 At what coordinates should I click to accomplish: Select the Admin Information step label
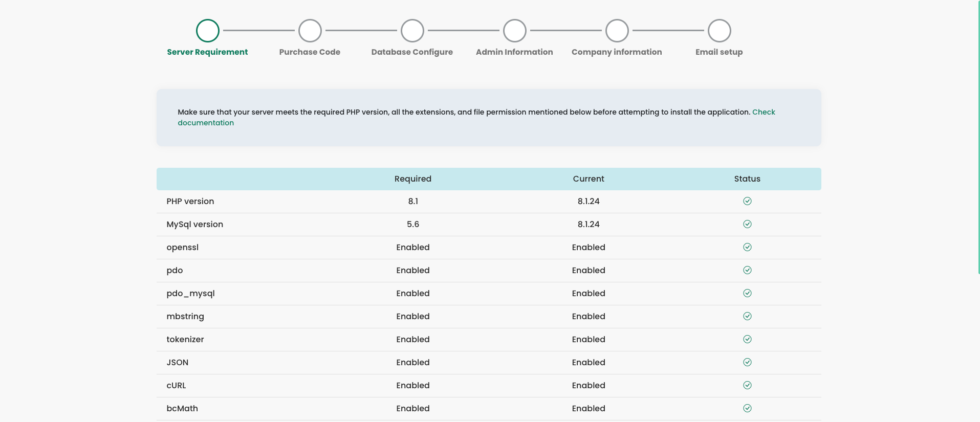tap(514, 52)
